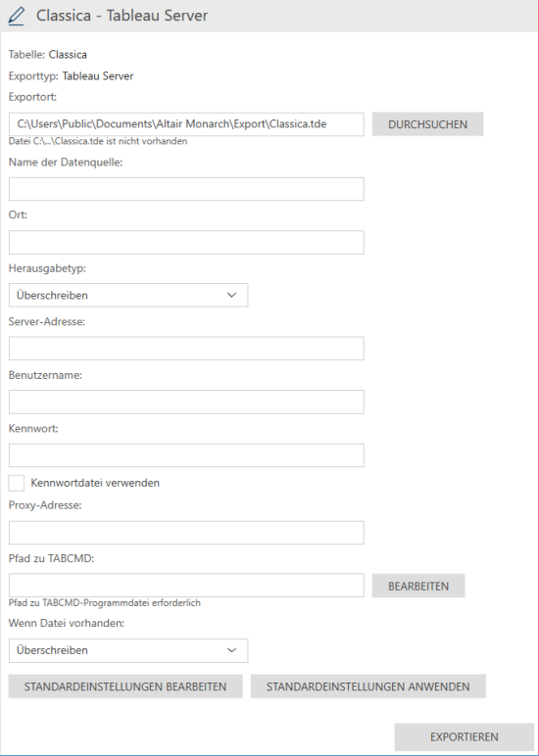
Task: Click the Benutzername input field
Action: pos(186,402)
